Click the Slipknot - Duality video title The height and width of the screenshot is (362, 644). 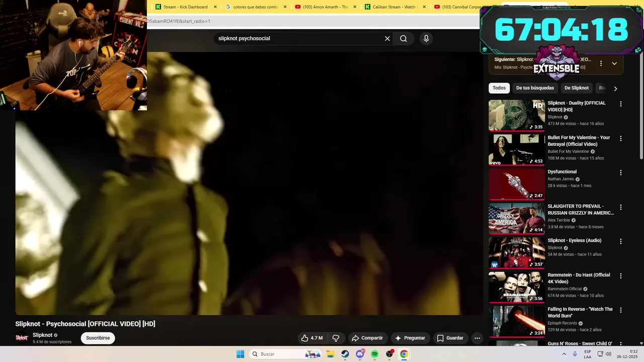(577, 106)
